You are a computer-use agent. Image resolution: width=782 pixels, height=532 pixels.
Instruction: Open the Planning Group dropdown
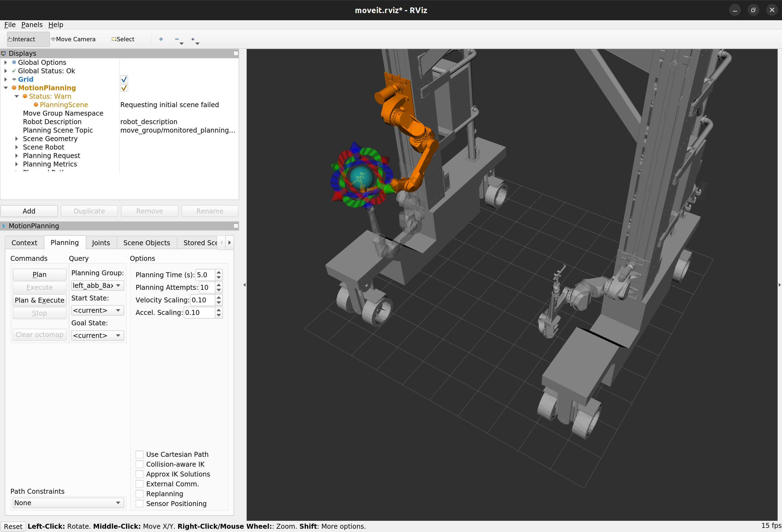coord(97,286)
